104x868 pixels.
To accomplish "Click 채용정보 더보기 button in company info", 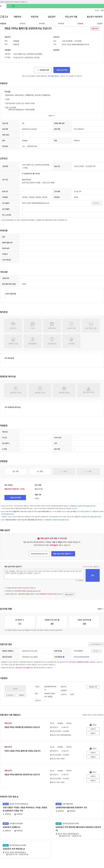I will 93,687.
